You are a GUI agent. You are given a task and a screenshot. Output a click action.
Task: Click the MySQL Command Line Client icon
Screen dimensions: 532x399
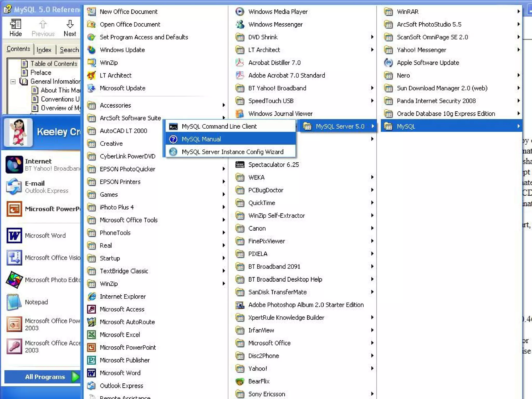click(x=173, y=127)
